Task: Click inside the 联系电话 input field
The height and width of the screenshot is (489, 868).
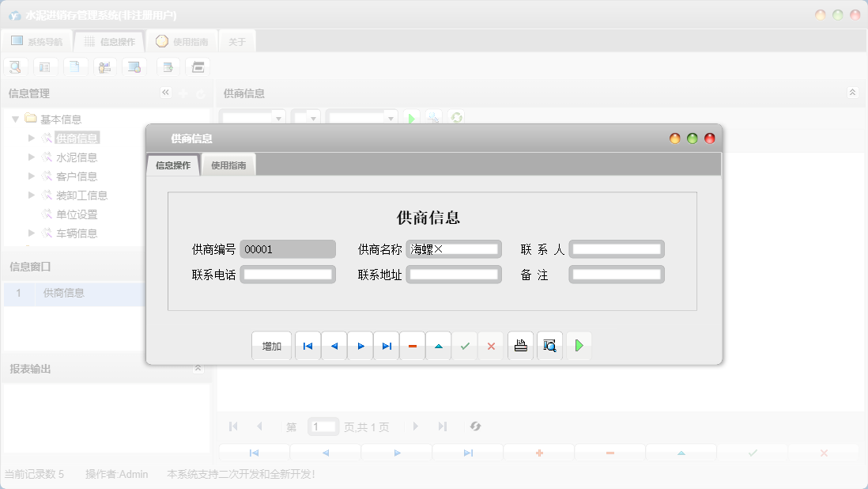Action: click(289, 274)
